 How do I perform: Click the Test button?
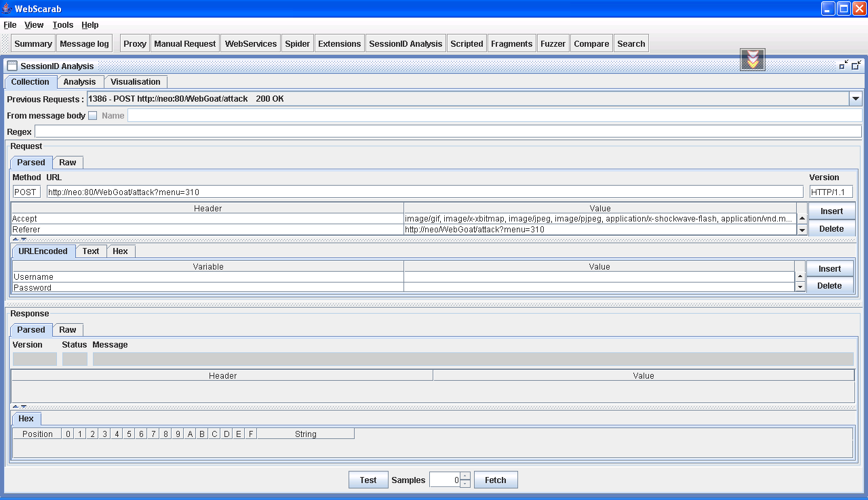point(368,480)
